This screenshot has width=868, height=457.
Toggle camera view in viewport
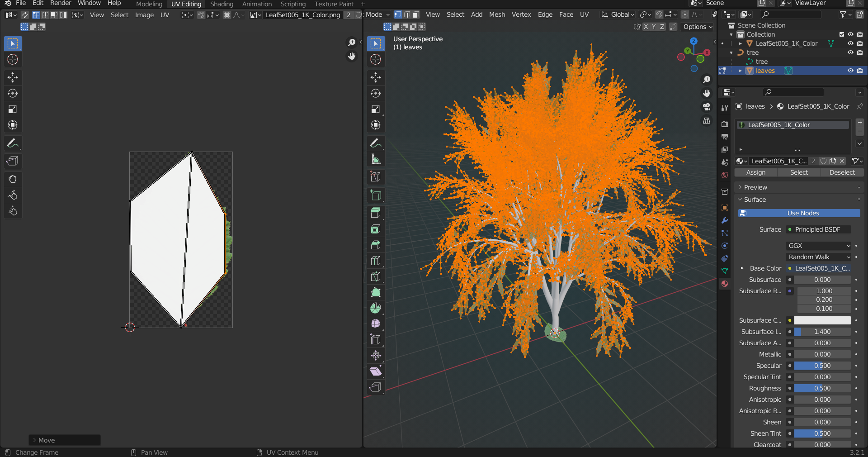707,107
